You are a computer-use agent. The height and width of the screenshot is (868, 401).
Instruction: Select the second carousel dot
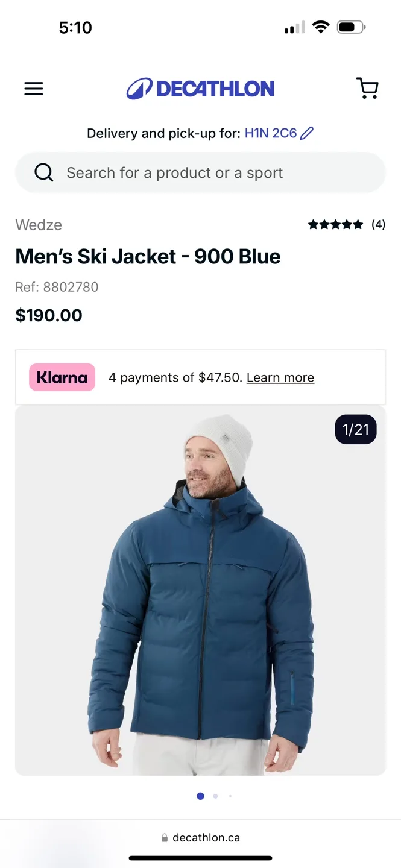[215, 796]
